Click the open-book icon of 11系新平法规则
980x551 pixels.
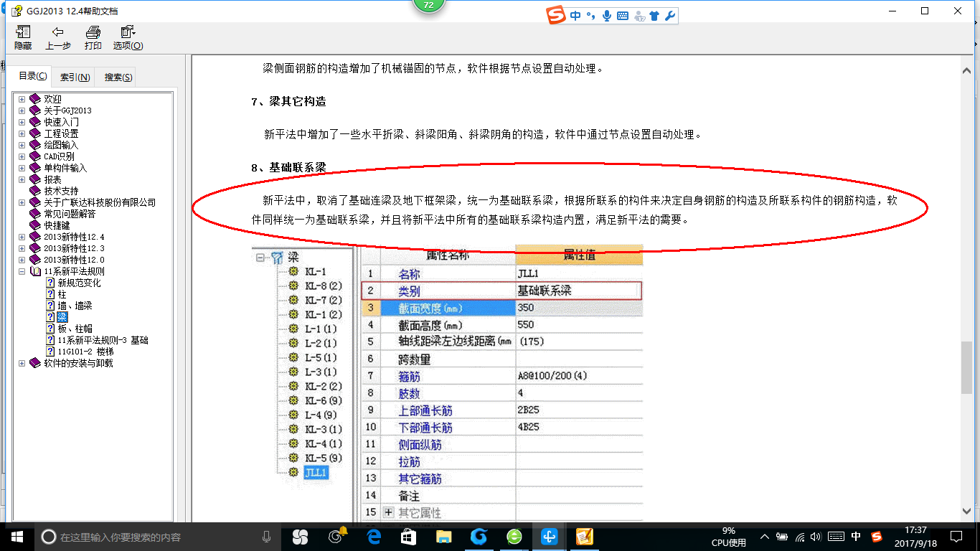[x=35, y=271]
